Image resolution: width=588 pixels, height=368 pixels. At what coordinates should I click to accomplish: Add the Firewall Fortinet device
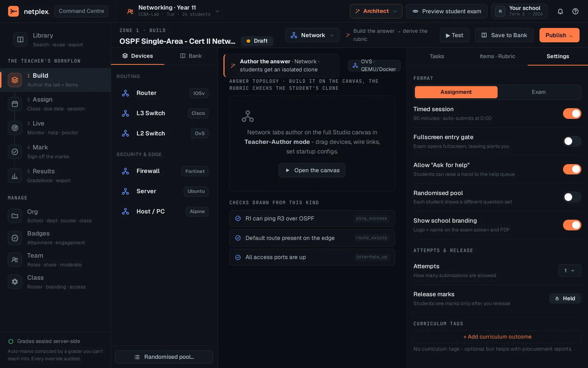(164, 171)
